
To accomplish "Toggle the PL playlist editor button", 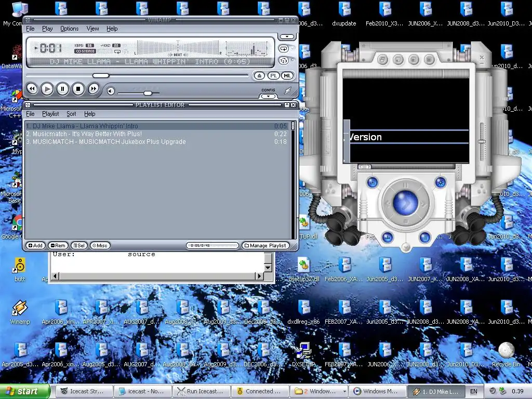I will (273, 76).
